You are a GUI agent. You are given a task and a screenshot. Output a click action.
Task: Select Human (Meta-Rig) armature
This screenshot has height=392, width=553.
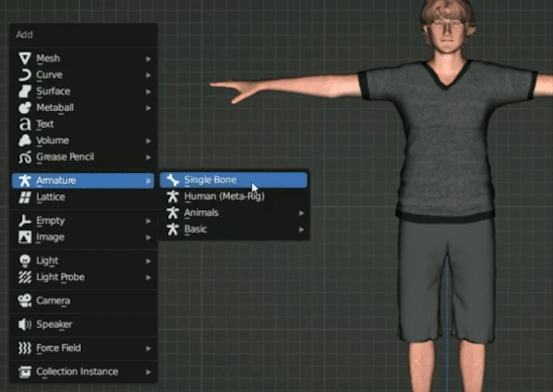[x=234, y=196]
